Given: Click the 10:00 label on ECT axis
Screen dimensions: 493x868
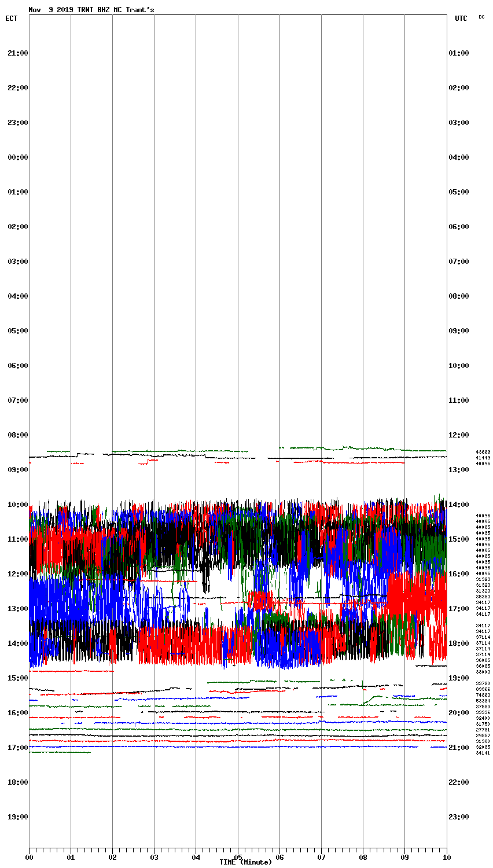Looking at the screenshot, I should click(x=18, y=505).
